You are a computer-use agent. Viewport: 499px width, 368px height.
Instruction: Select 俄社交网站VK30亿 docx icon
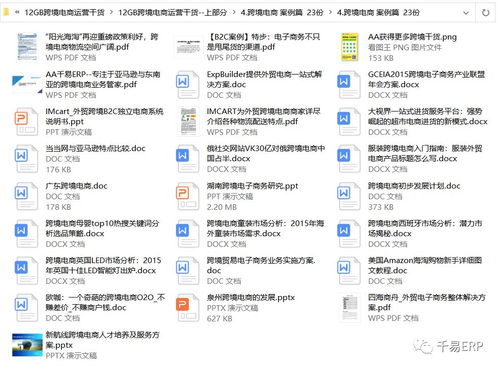(188, 159)
